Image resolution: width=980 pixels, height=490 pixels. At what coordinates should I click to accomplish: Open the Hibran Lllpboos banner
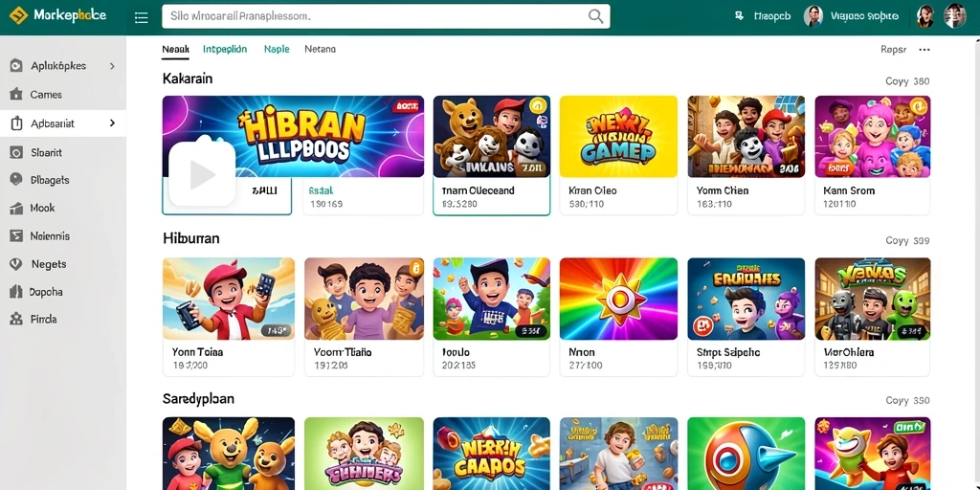(x=293, y=136)
